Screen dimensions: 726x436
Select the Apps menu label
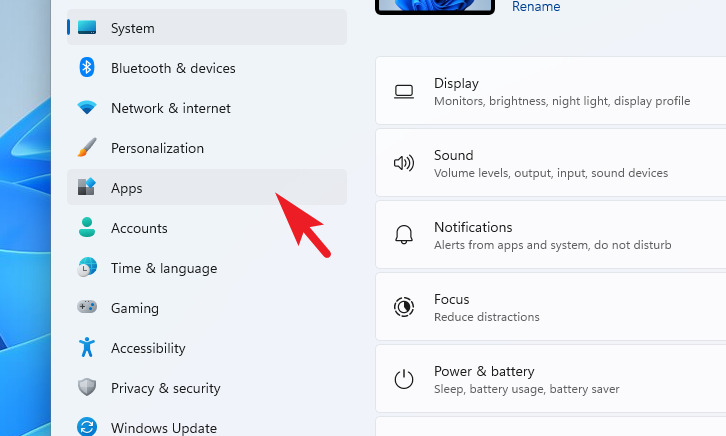[x=126, y=188]
